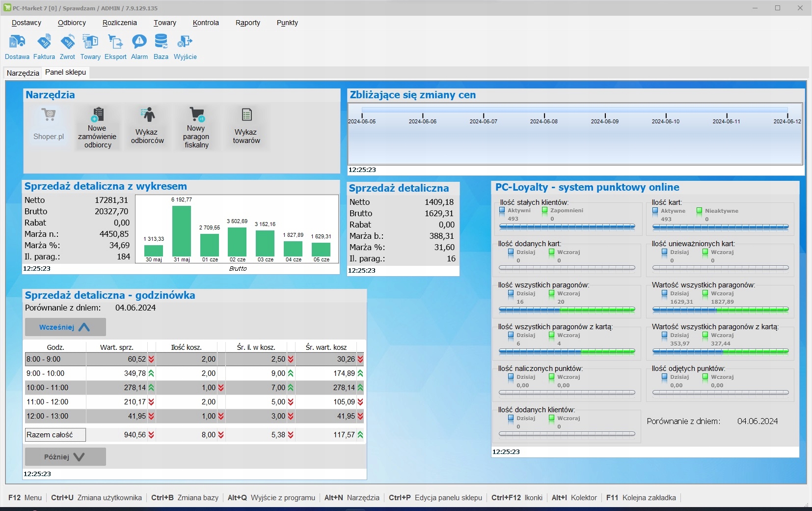Viewport: 812px width, 511px height.
Task: Click the Wyjście exit icon
Action: point(185,43)
